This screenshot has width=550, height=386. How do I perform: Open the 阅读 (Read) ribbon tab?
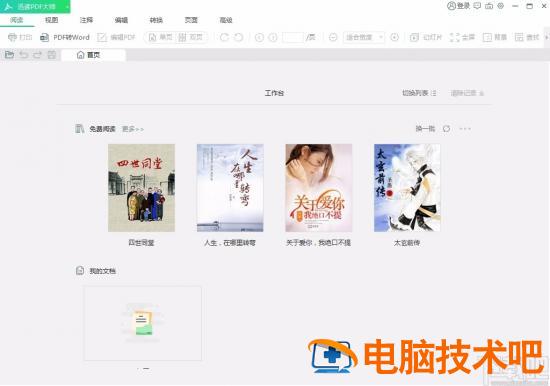click(17, 20)
